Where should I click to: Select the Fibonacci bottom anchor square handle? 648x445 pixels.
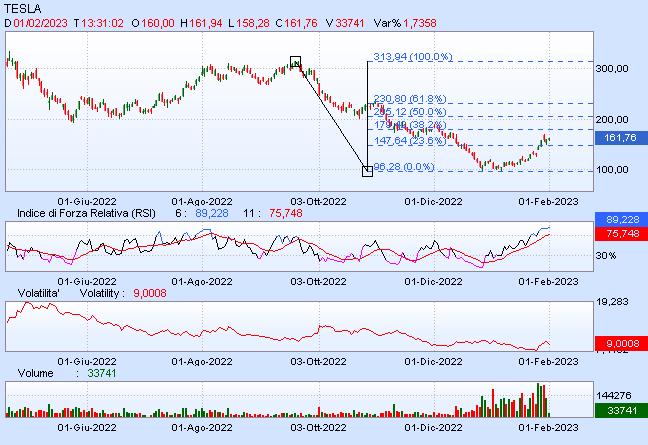pyautogui.click(x=367, y=171)
